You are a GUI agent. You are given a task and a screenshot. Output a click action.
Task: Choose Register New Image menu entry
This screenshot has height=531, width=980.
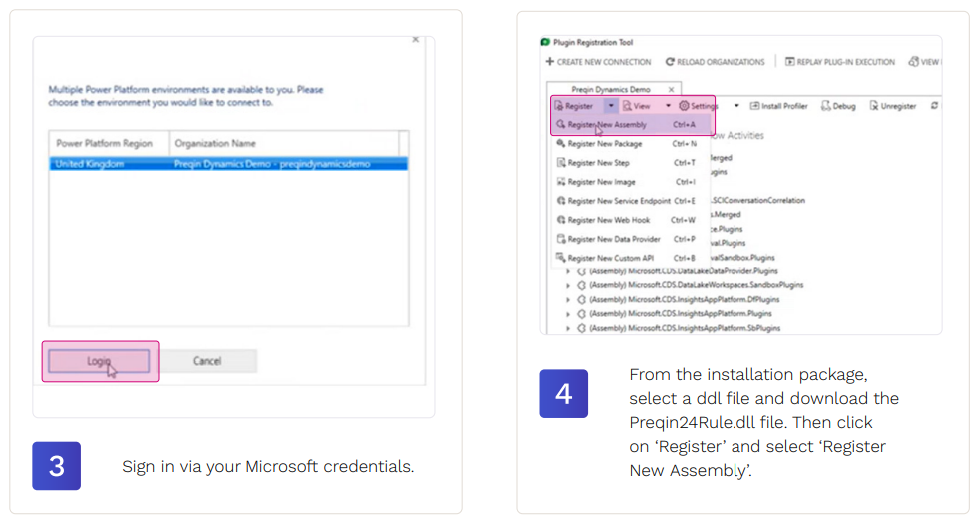(x=632, y=182)
